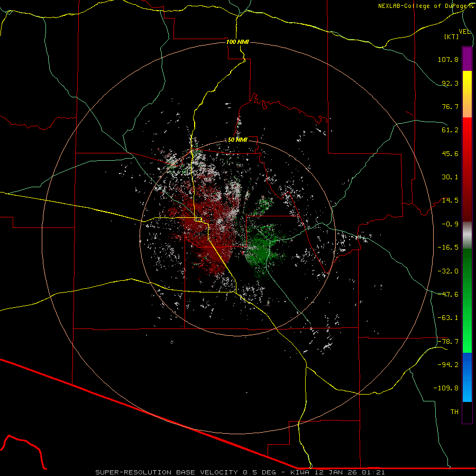This screenshot has width=476, height=476.
Task: Click the -94.2 legend value
Action: 448,365
